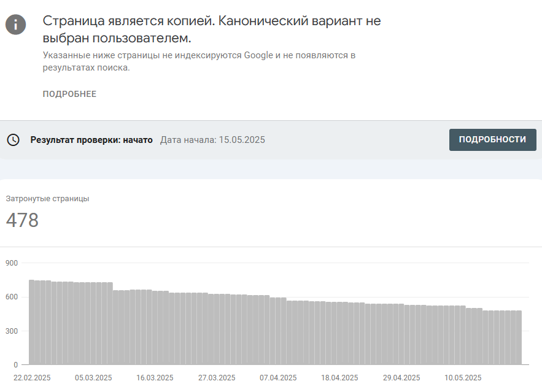Click the first chart bar near 22.02.2025
The width and height of the screenshot is (542, 392).
click(x=32, y=322)
